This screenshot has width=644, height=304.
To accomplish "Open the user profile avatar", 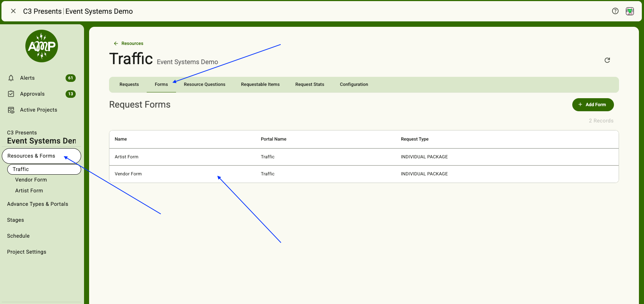I will [x=630, y=11].
